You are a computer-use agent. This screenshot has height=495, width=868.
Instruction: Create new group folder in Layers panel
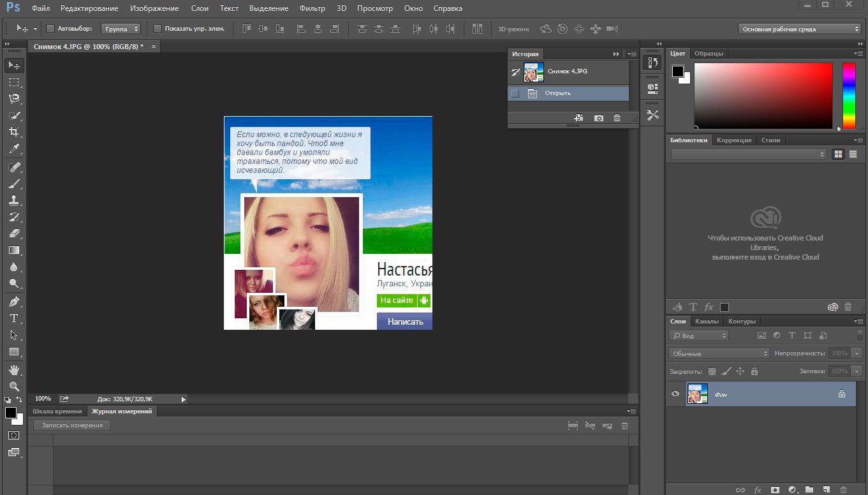click(809, 490)
